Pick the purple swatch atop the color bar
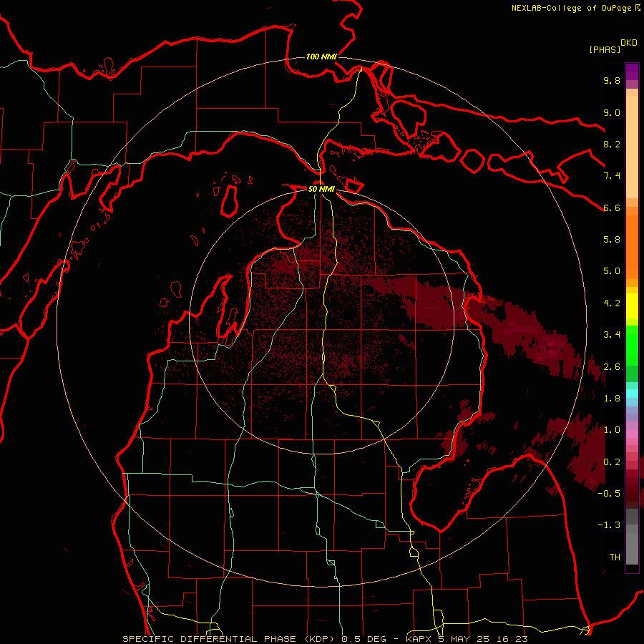Viewport: 644px width, 644px height. point(632,72)
